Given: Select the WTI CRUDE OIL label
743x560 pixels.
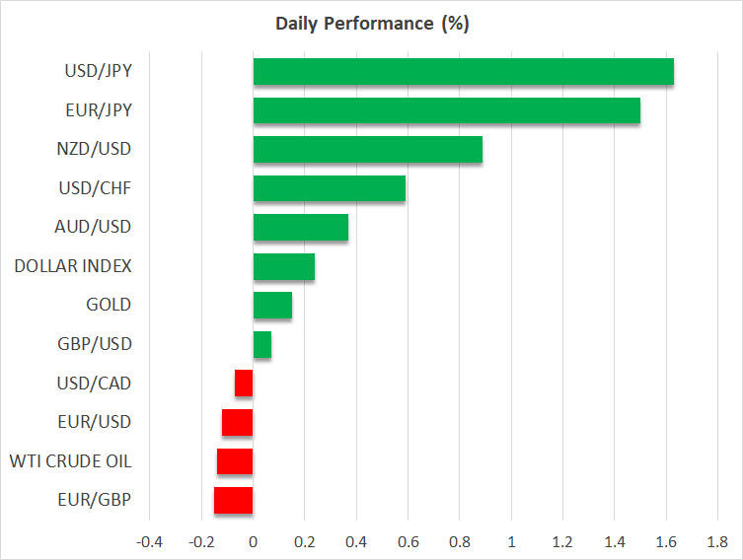Looking at the screenshot, I should tap(70, 461).
